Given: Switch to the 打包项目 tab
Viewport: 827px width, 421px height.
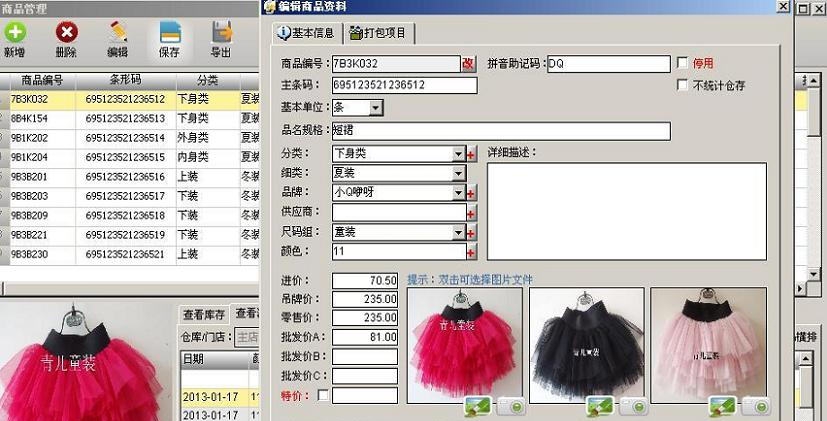Looking at the screenshot, I should tap(379, 33).
